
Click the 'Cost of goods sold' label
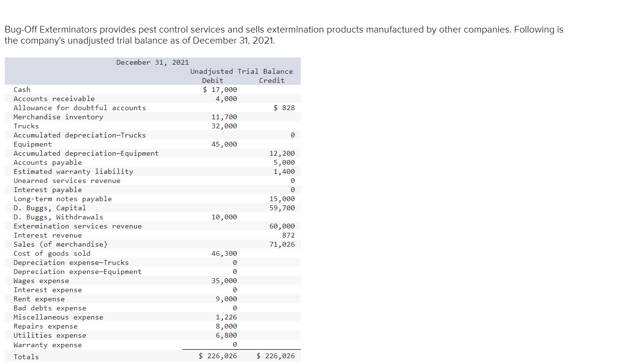52,253
